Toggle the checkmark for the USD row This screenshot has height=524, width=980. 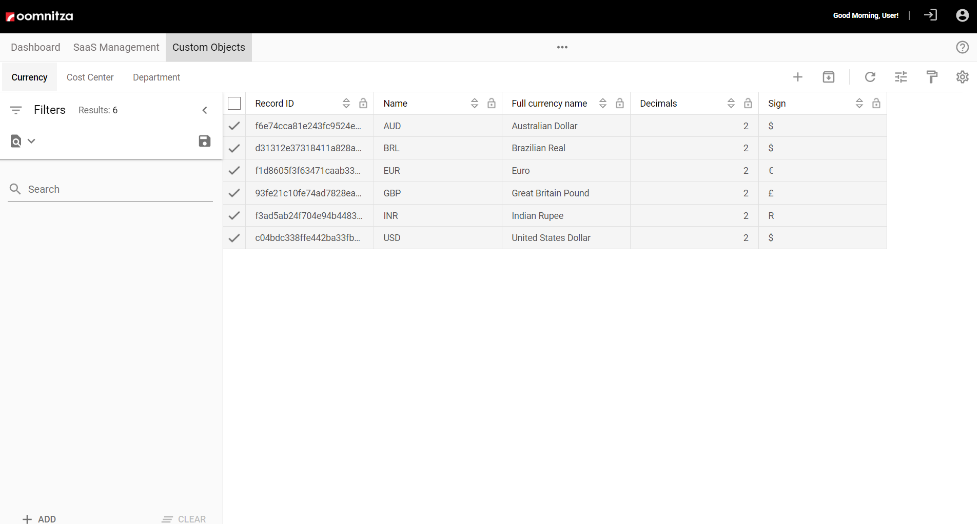click(x=234, y=238)
